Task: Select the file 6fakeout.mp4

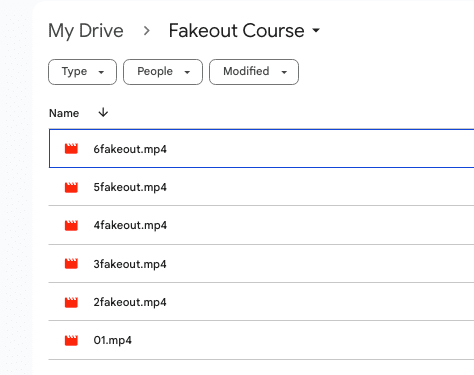Action: point(261,148)
